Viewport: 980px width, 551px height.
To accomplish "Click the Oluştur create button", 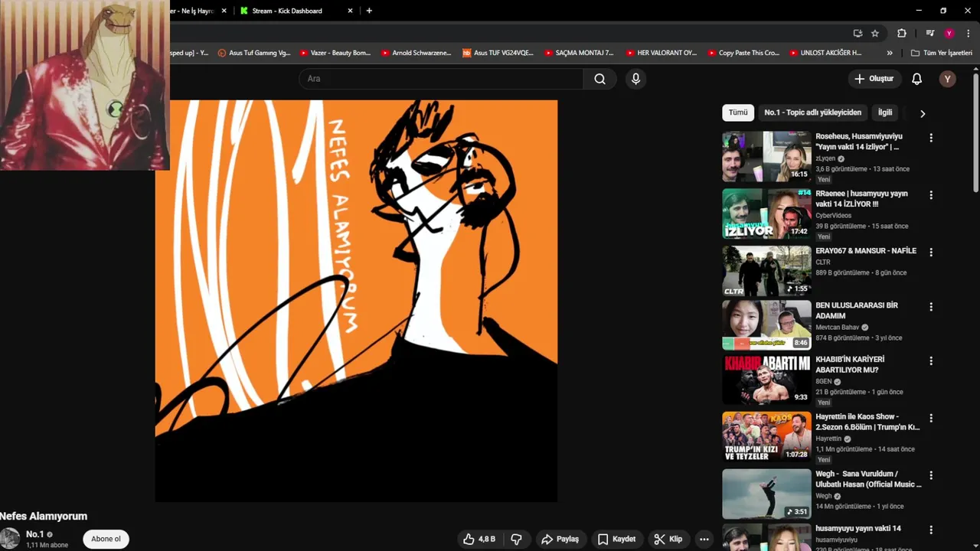I will coord(874,79).
